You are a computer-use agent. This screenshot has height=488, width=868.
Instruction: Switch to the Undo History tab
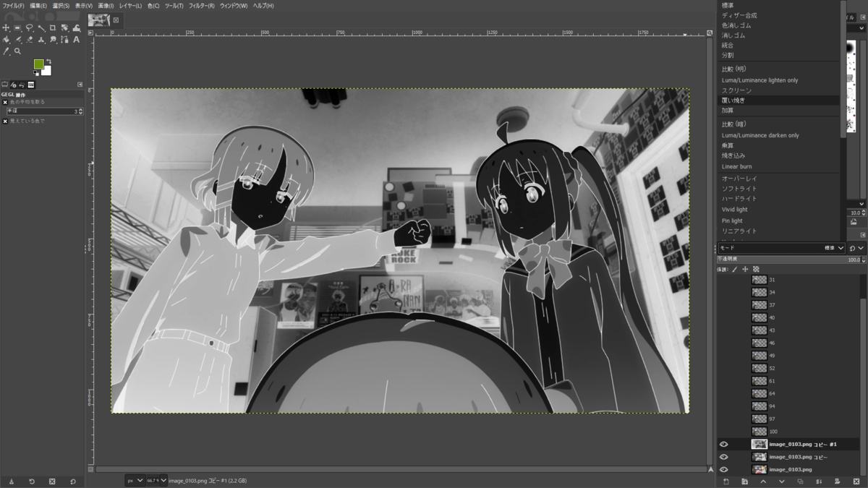pos(22,85)
